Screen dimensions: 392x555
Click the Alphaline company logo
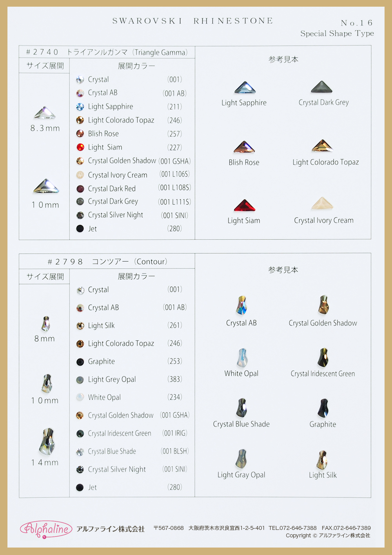point(46,529)
